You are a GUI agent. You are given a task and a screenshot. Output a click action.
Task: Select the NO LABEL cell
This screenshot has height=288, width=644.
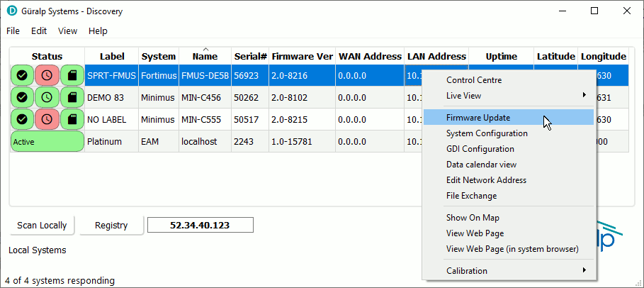112,119
